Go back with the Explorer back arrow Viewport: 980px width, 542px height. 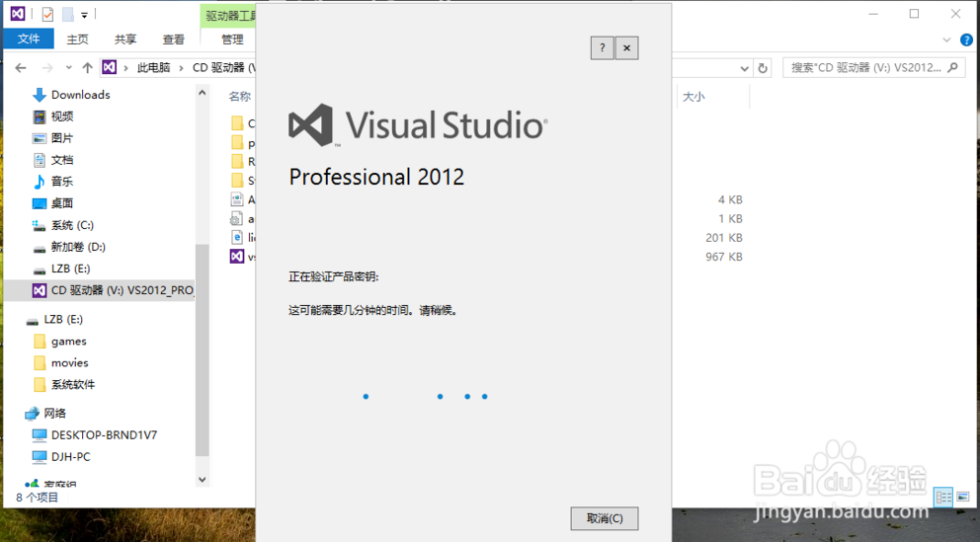pos(21,67)
